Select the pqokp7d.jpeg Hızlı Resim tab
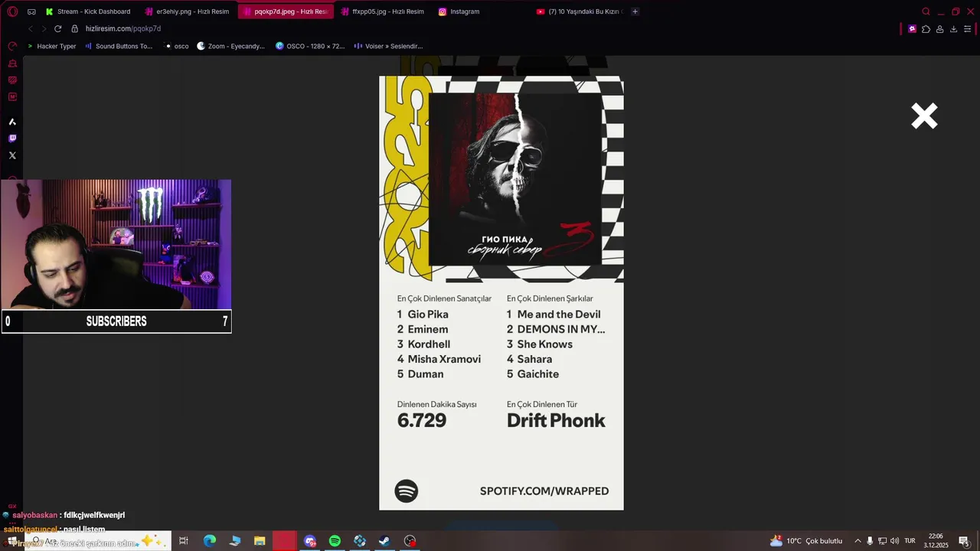The image size is (980, 551). 286,11
